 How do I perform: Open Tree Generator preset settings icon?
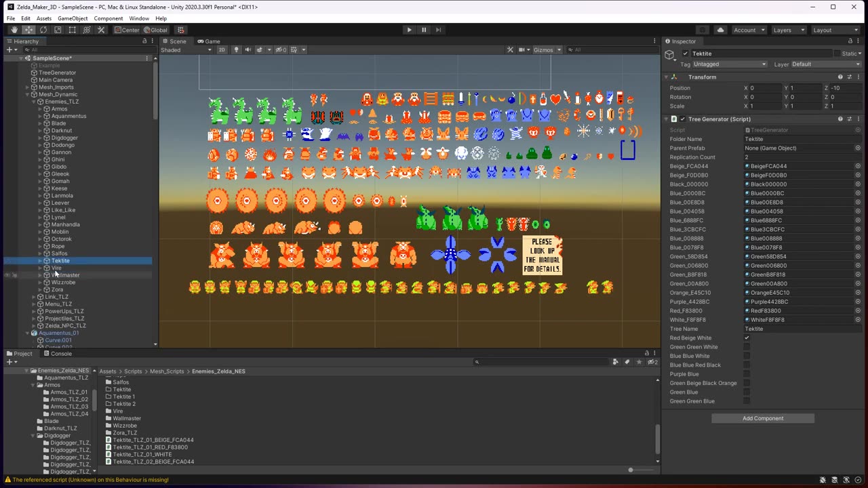(x=849, y=119)
